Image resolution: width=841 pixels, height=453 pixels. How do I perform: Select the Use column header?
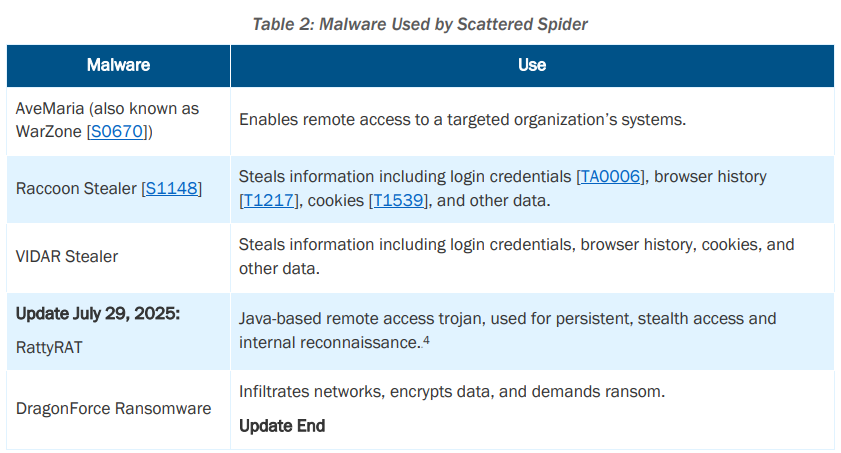(x=532, y=65)
